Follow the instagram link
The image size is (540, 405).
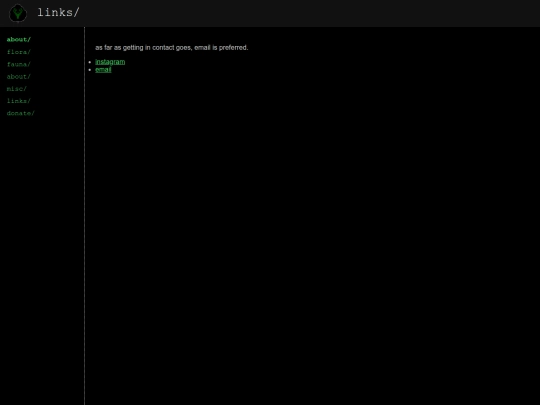click(x=110, y=62)
